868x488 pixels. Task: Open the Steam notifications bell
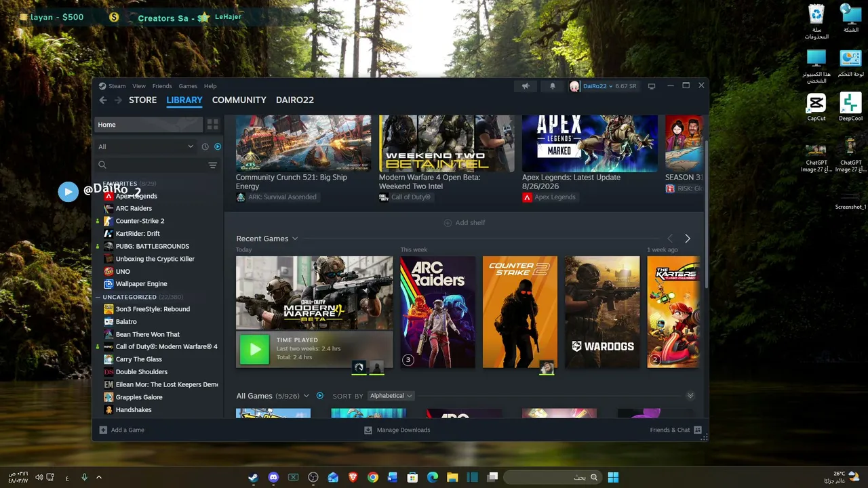coord(552,86)
